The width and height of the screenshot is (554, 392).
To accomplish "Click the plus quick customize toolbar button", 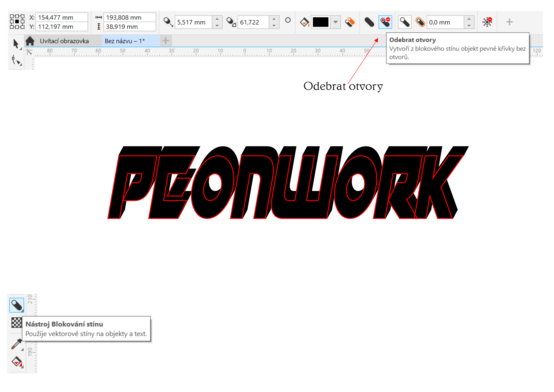I will (509, 22).
